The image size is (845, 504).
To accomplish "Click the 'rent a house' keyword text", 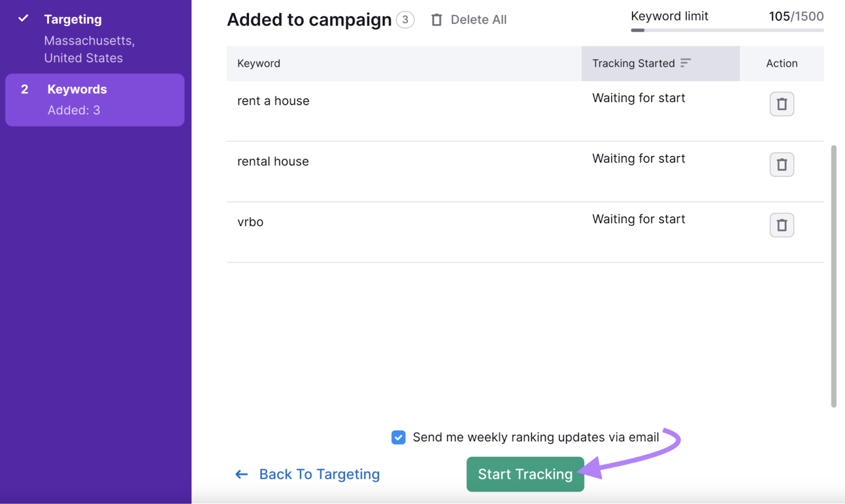I will point(273,101).
